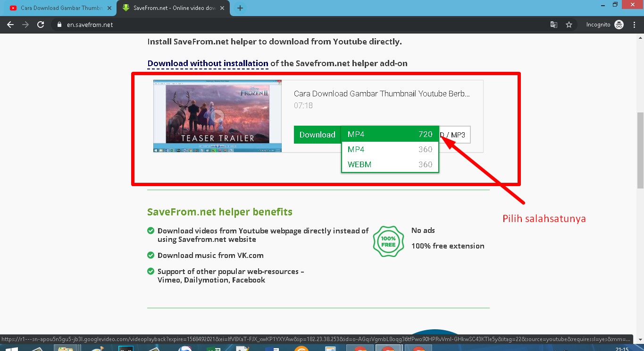The image size is (644, 351).
Task: Click the video title Cara Download Gambar Thumbnail
Action: [382, 94]
